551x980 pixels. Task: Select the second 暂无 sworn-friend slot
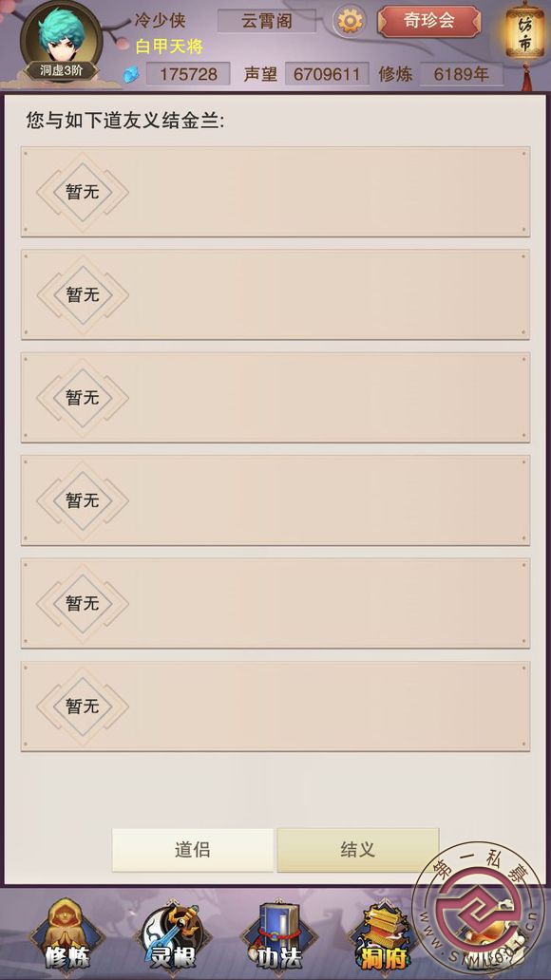click(275, 294)
